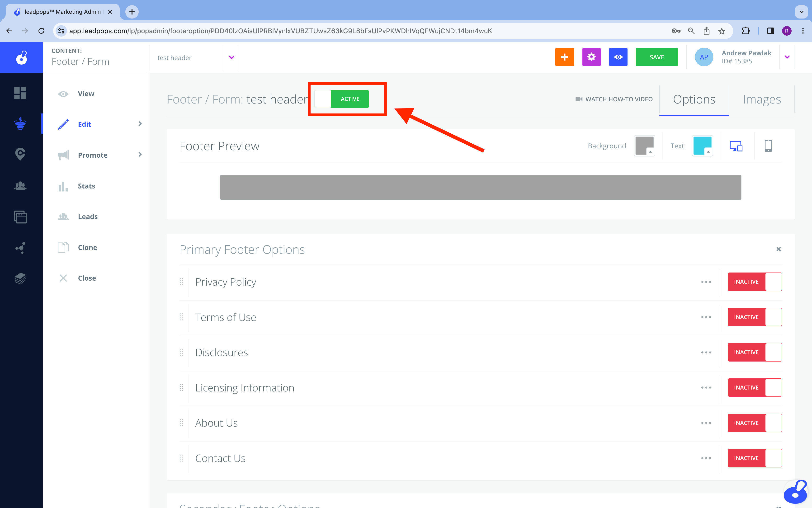Open the browser window icon in the sidebar

(20, 217)
